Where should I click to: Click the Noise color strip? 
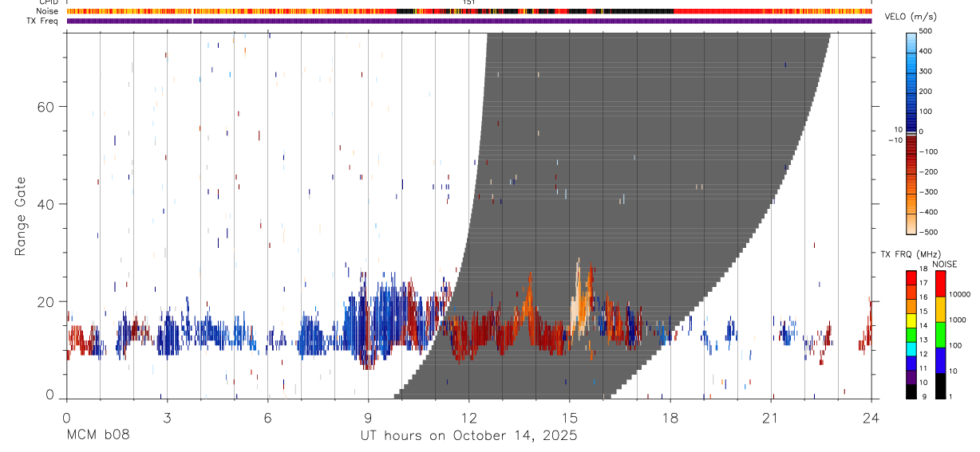(469, 11)
